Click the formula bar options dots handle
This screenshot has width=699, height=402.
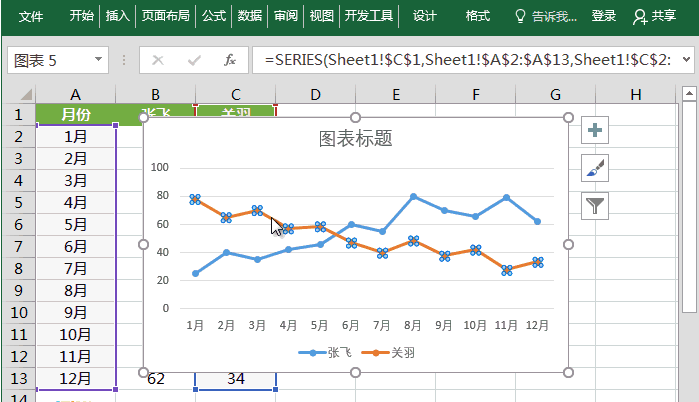(124, 60)
